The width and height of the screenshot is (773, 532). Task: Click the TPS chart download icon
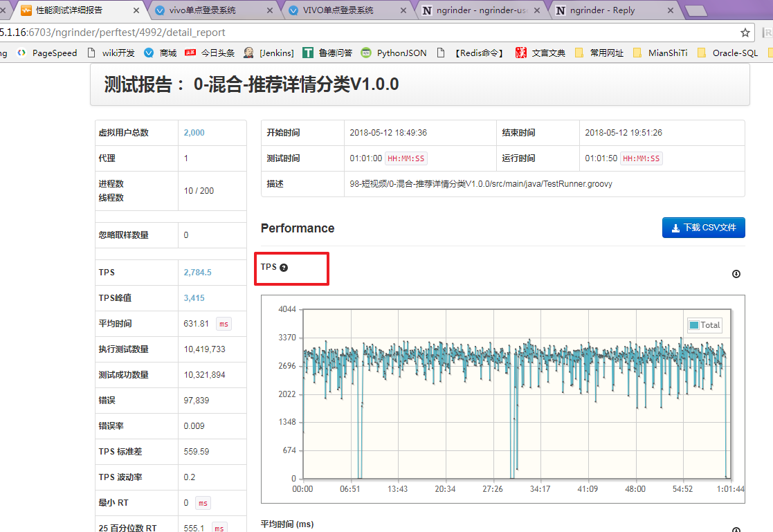tap(736, 274)
